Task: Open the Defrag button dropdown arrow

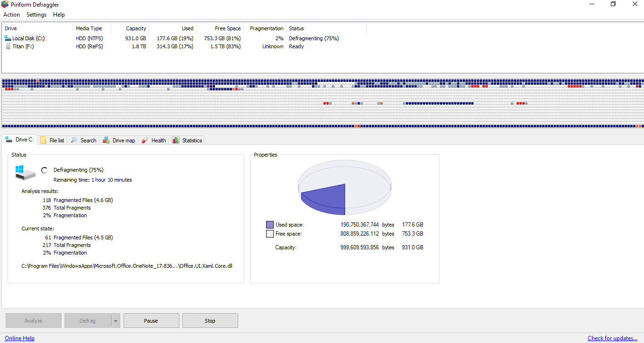Action: (x=116, y=321)
